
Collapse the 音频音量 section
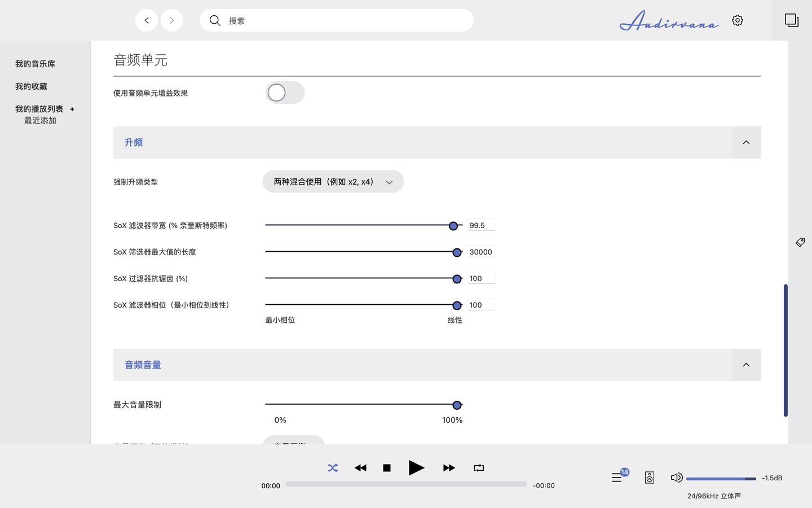(x=746, y=365)
